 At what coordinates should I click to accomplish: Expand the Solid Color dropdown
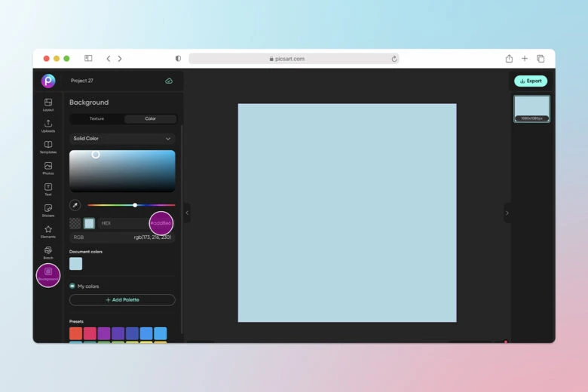click(x=122, y=139)
